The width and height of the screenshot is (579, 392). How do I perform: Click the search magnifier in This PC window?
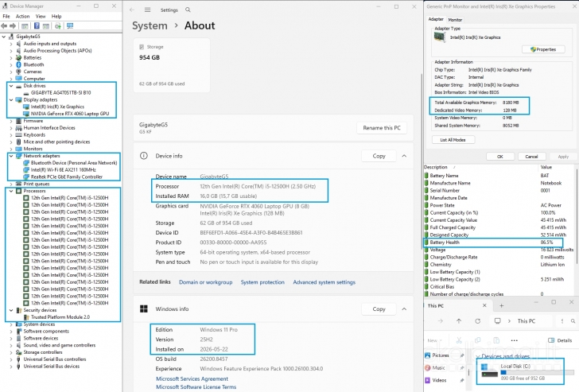[x=573, y=321]
